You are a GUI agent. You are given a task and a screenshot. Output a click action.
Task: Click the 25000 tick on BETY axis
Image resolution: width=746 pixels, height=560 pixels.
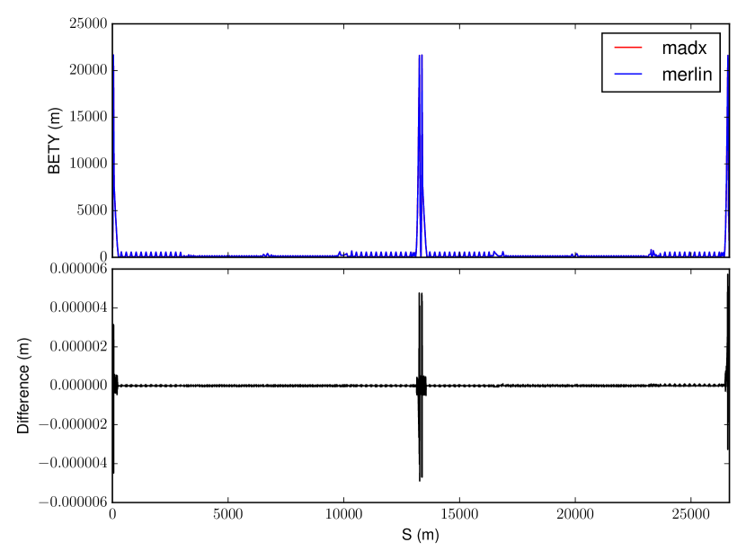click(88, 23)
